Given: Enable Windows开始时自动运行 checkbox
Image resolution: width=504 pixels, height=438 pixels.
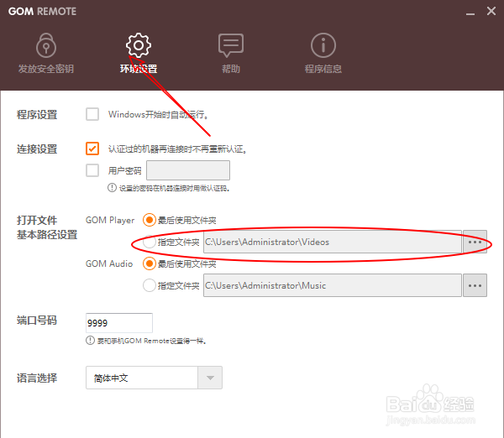Looking at the screenshot, I should [x=92, y=114].
